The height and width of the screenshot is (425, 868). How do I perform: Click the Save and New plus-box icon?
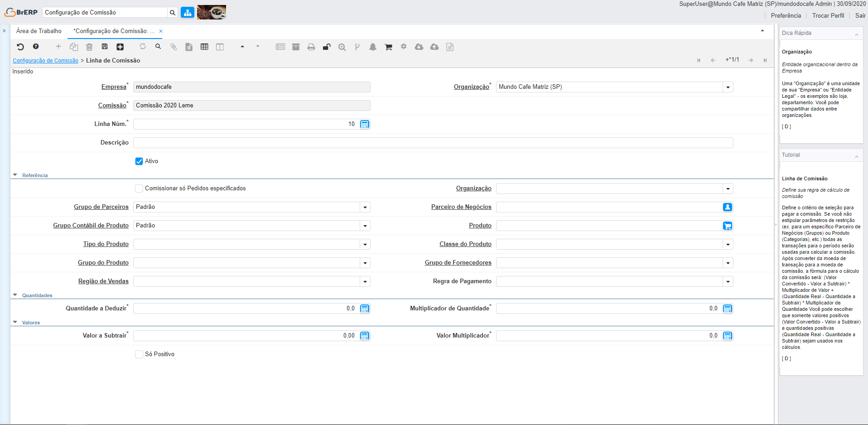[x=120, y=47]
